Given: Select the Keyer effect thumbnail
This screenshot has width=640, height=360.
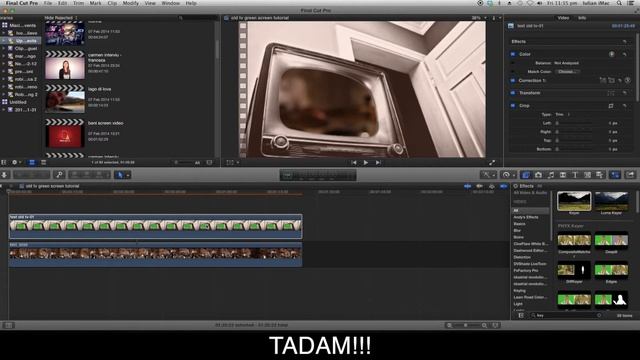Looking at the screenshot, I should (x=574, y=201).
